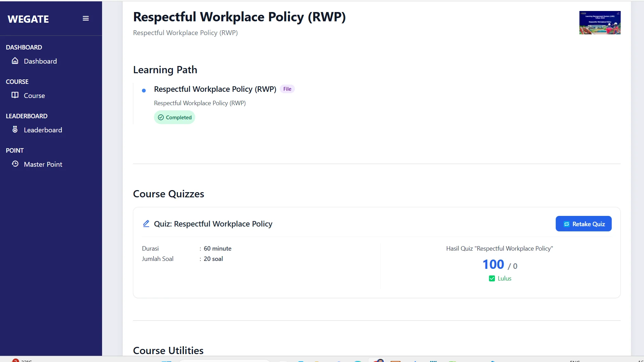The image size is (644, 362).
Task: Click the book icon next to Course
Action: click(x=15, y=95)
